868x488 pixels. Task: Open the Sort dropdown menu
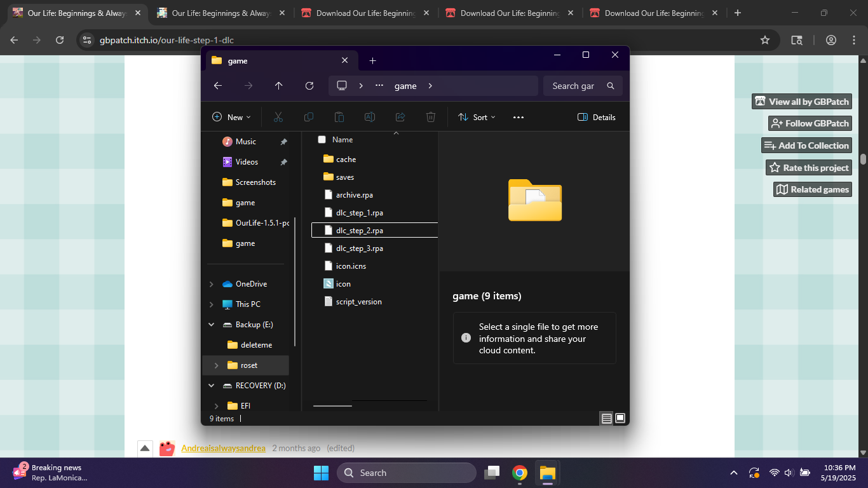(x=477, y=117)
